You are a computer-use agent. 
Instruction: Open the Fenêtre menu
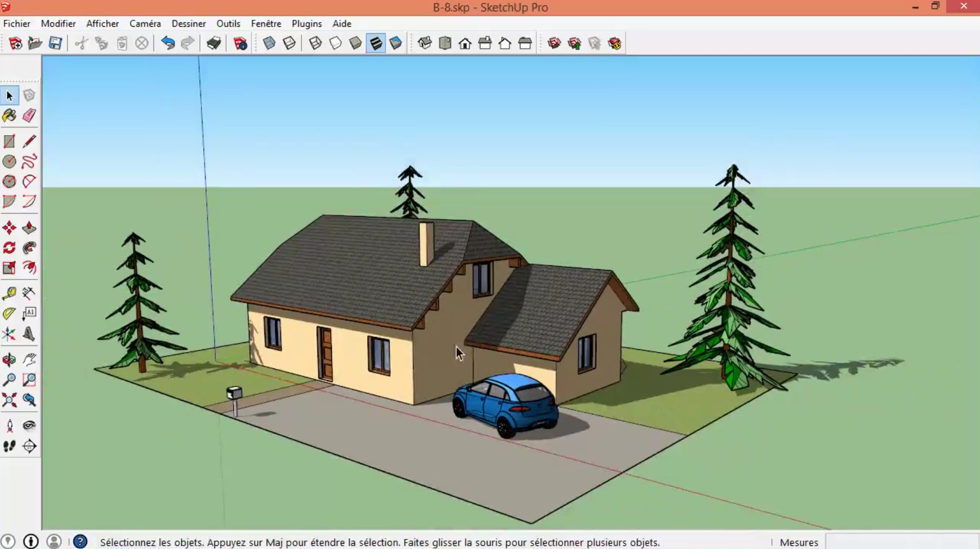(266, 23)
